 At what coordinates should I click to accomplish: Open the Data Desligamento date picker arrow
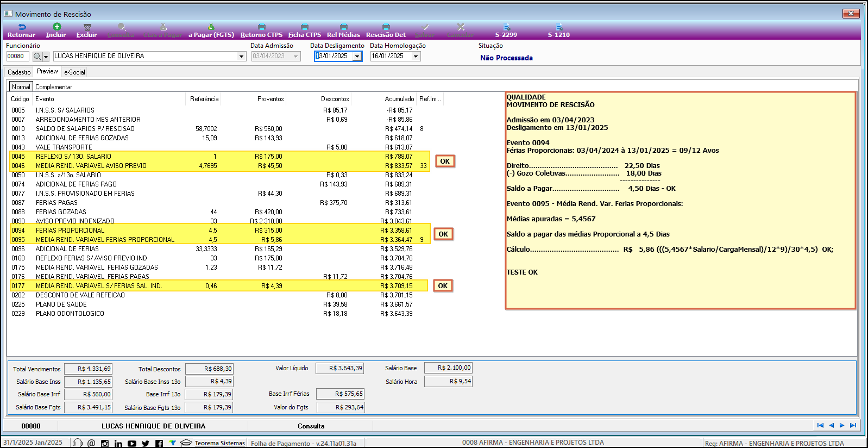coord(357,56)
